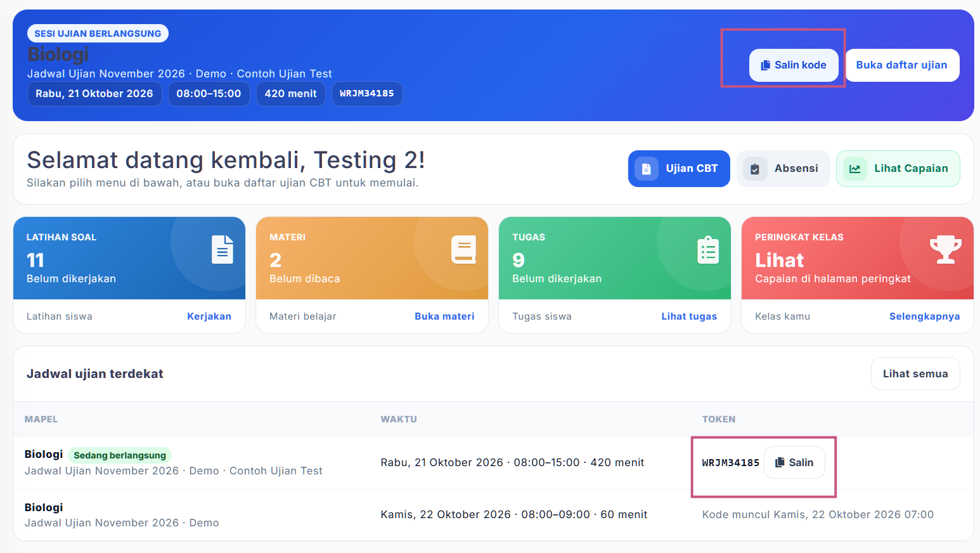Click the token text WRJM34185 in table
The width and height of the screenshot is (980, 553).
coord(730,463)
